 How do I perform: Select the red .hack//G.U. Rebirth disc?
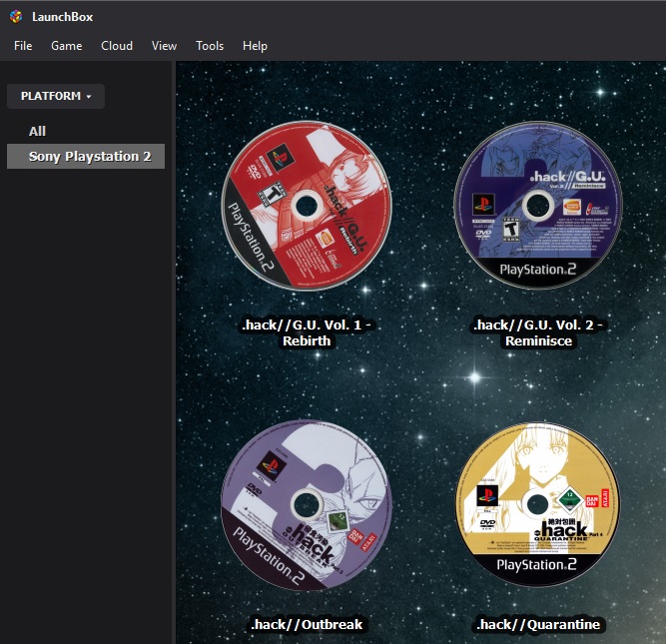tap(307, 206)
